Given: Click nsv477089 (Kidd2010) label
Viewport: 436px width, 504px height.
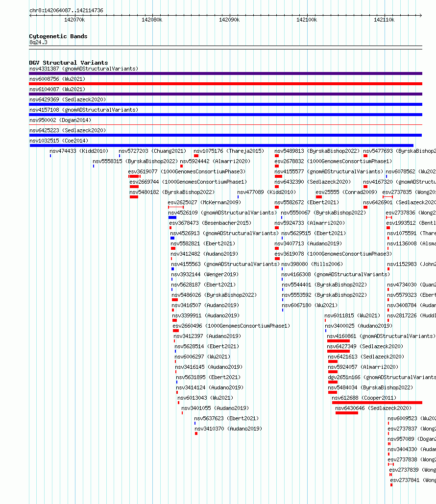Looking at the screenshot, I should pyautogui.click(x=266, y=192).
